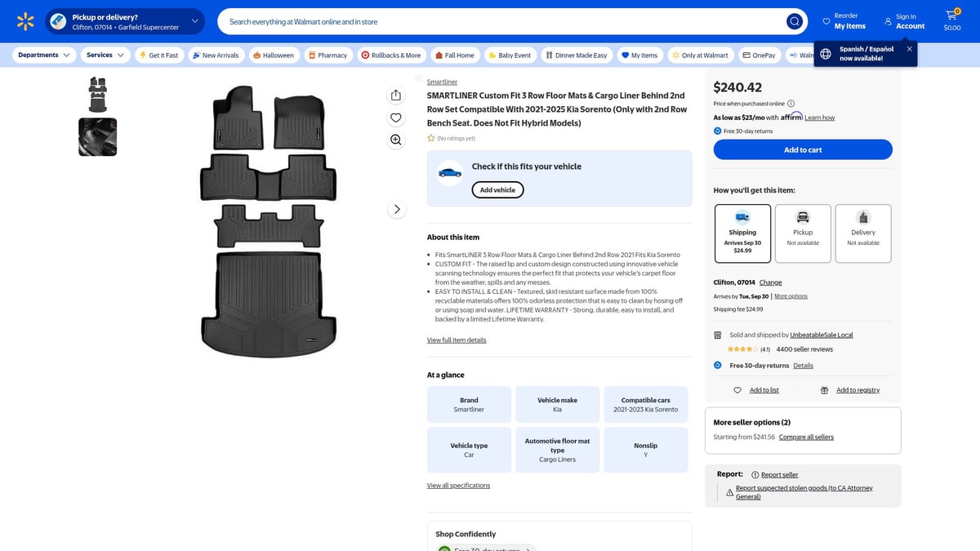Select the Shipping fulfillment option
This screenshot has height=551, width=980.
point(742,233)
